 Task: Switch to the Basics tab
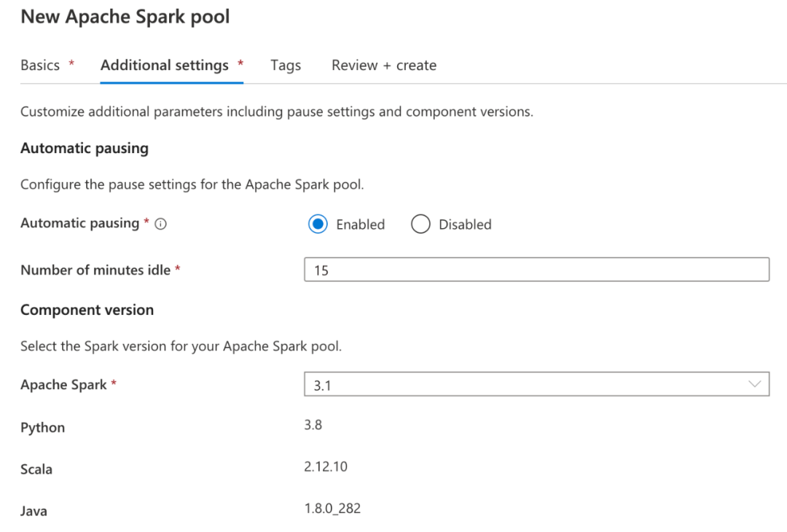tap(40, 66)
